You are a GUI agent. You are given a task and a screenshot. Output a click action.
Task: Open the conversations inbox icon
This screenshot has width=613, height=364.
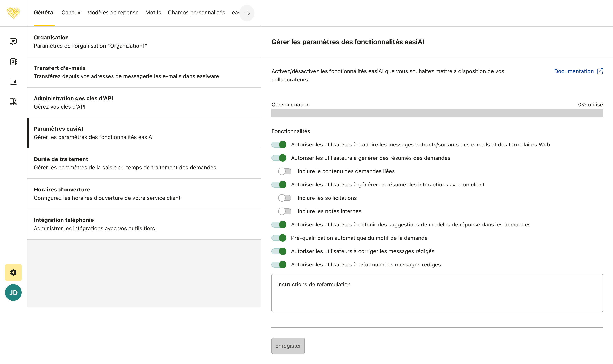(13, 41)
